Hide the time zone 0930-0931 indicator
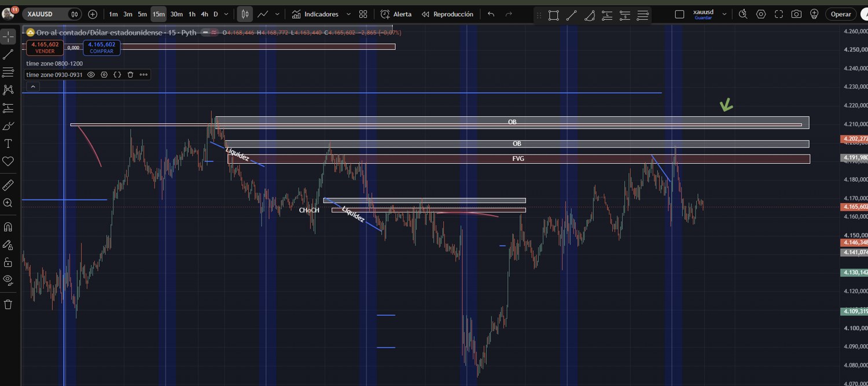Viewport: 868px width, 386px height. (x=91, y=75)
